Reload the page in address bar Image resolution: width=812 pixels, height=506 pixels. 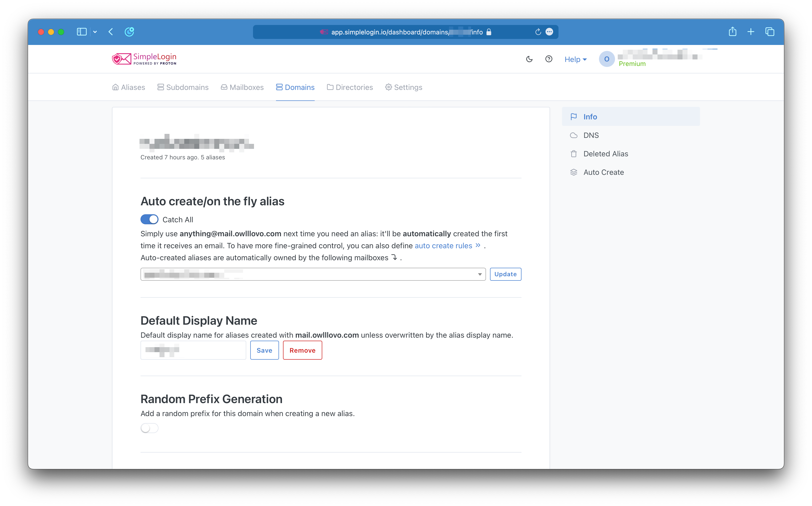[x=538, y=32]
